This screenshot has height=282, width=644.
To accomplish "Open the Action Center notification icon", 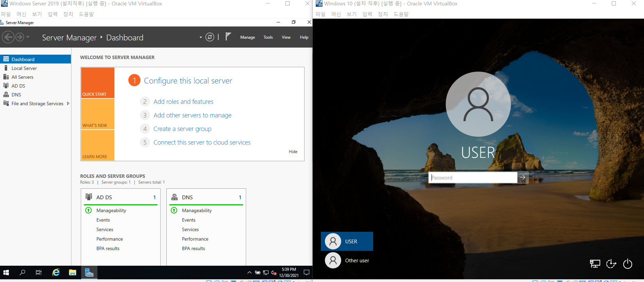I will coord(307,272).
